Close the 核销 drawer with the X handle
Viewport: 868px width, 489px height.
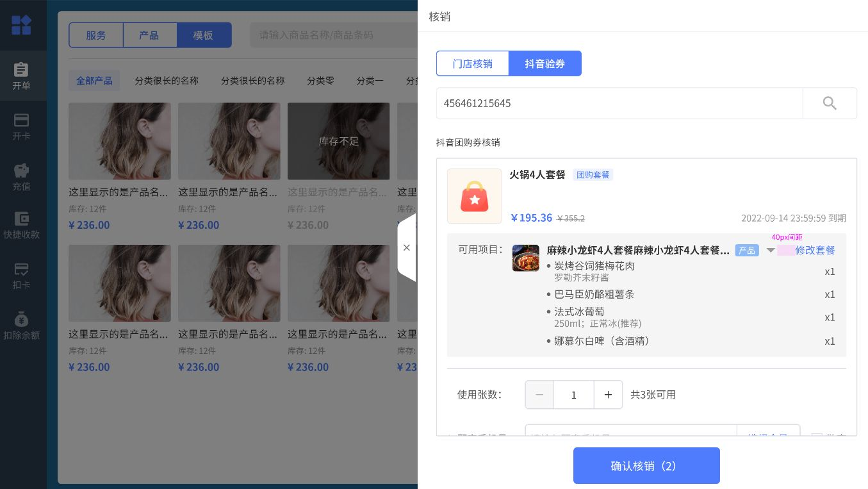[x=407, y=247]
